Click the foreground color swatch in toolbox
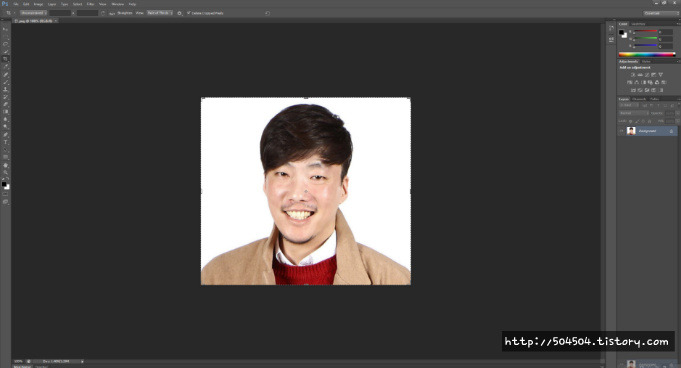The height and width of the screenshot is (368, 681). 4,184
